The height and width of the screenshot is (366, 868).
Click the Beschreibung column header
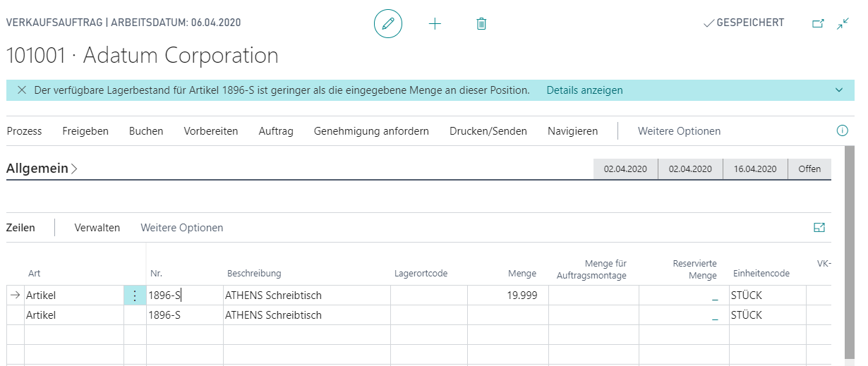click(x=254, y=274)
